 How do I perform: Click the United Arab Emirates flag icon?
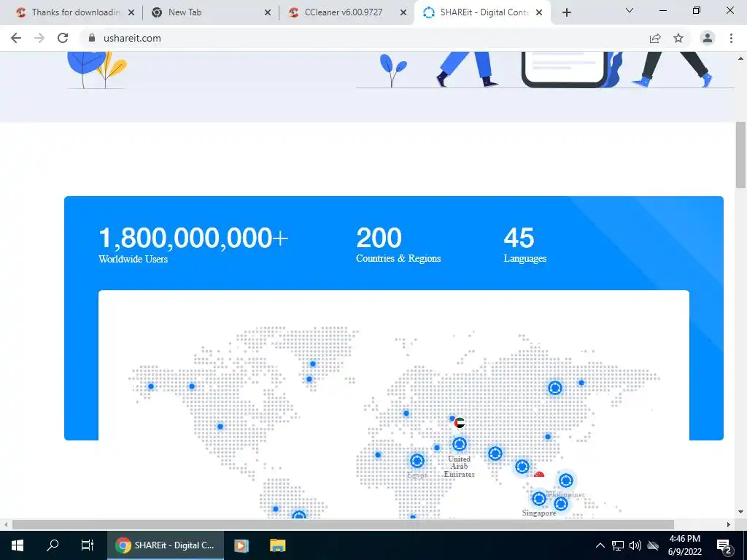coord(460,422)
